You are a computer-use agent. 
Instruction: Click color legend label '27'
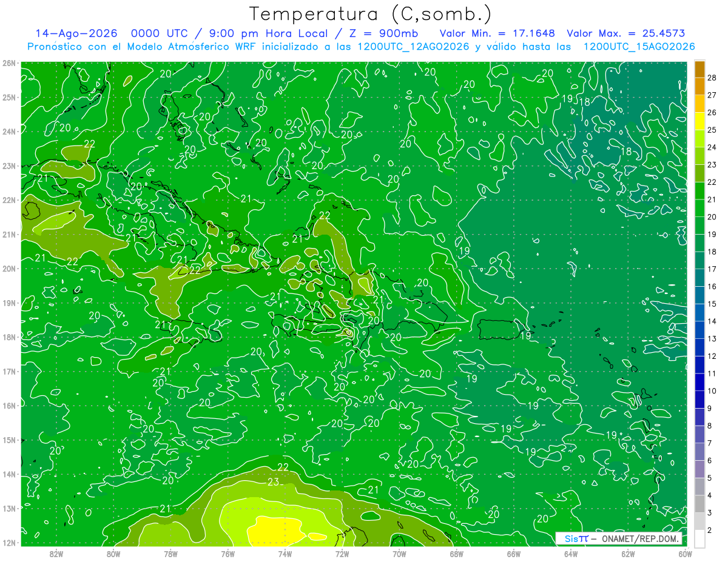(712, 95)
